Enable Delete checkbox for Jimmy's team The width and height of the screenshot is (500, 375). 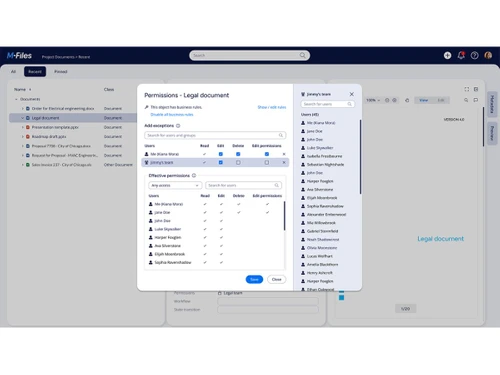(238, 162)
